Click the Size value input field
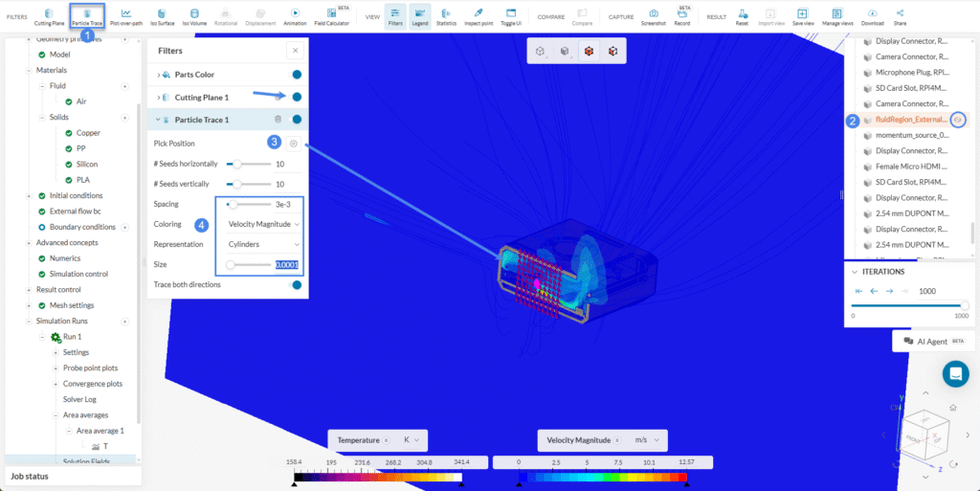 287,264
